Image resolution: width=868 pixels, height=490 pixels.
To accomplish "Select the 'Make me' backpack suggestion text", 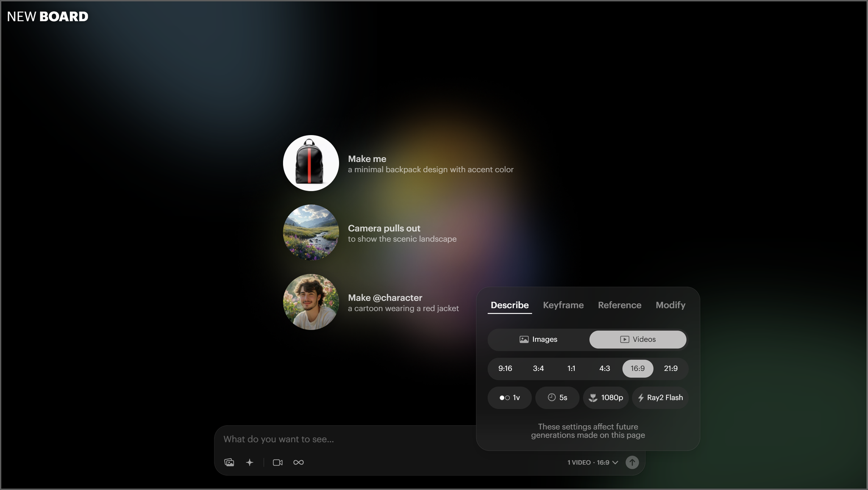I will (431, 164).
